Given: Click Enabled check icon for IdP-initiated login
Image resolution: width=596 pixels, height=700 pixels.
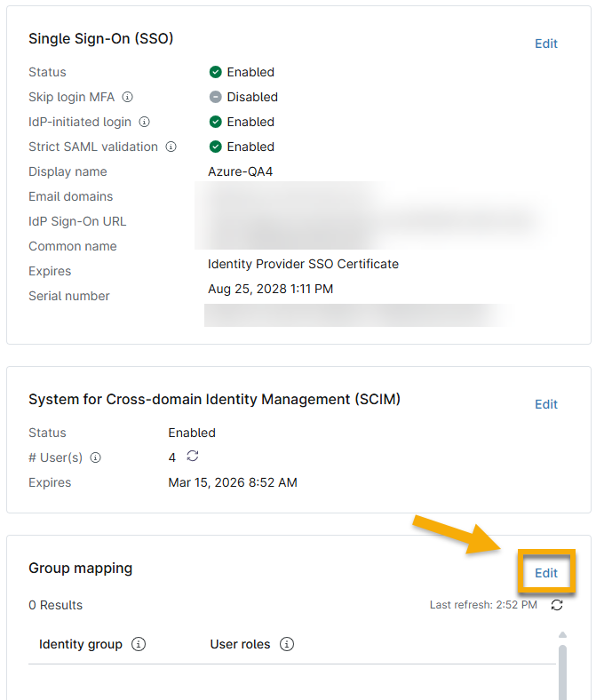Looking at the screenshot, I should [215, 122].
